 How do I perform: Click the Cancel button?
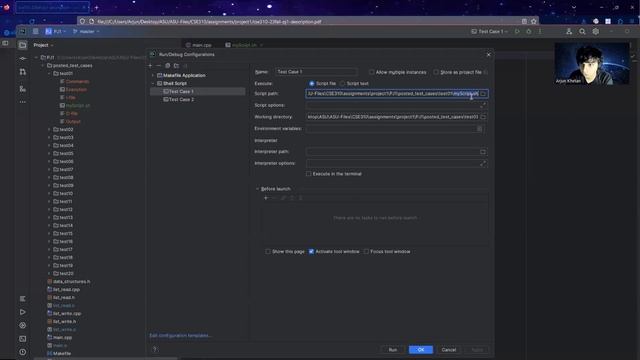click(x=449, y=350)
